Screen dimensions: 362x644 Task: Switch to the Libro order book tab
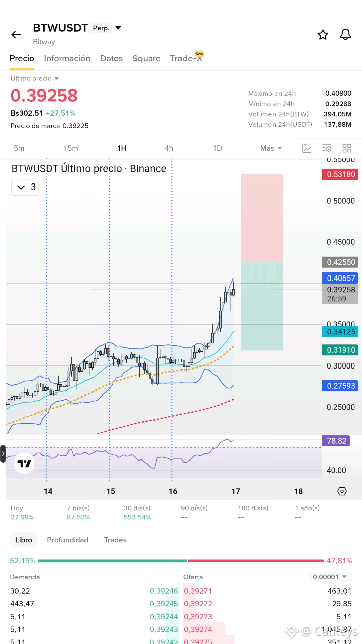pos(23,540)
